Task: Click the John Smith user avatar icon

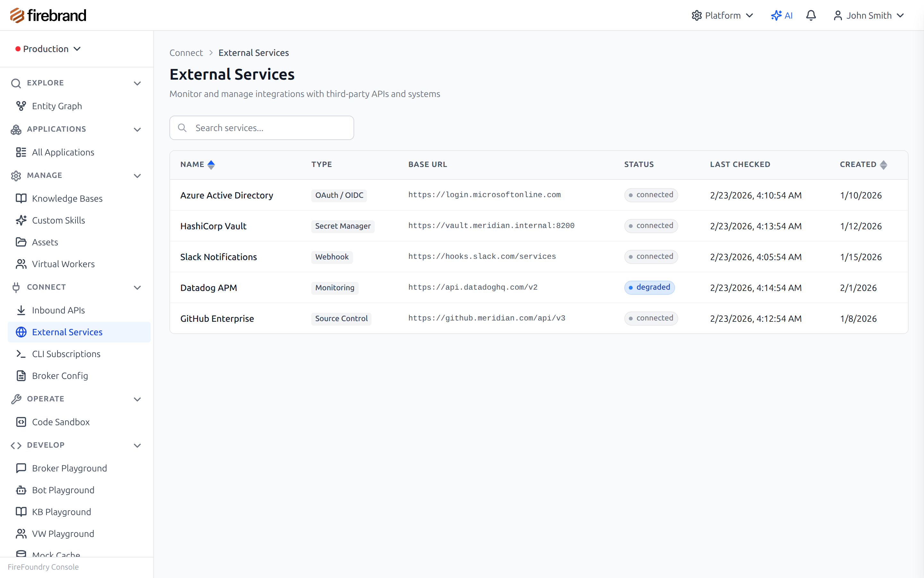Action: pyautogui.click(x=838, y=15)
